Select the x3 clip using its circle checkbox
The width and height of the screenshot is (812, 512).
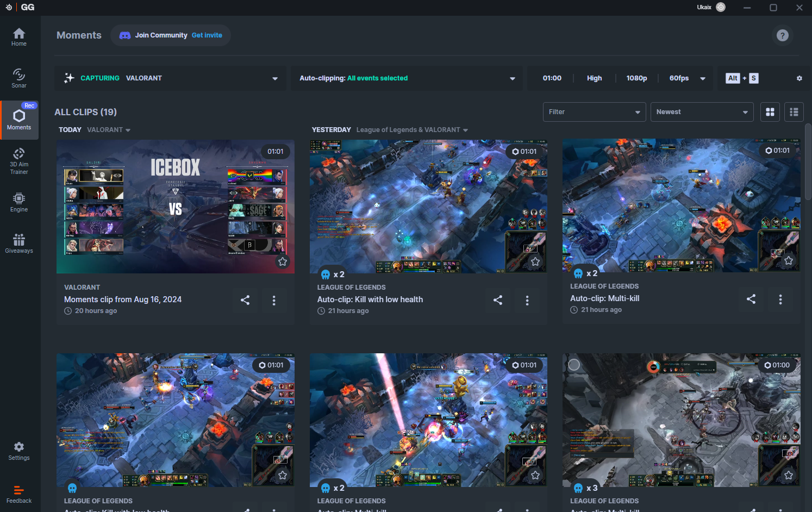(x=574, y=365)
